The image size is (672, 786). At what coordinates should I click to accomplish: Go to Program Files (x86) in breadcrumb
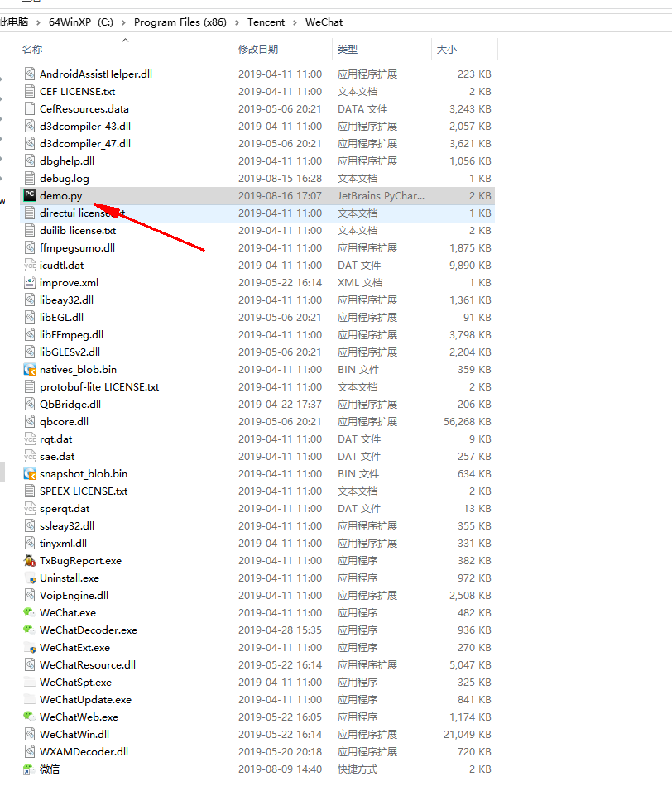pyautogui.click(x=180, y=22)
